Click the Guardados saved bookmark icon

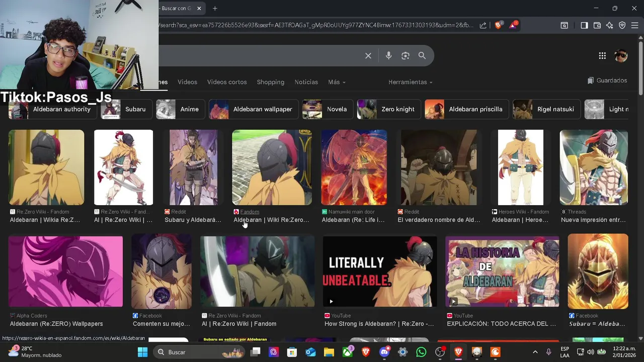pos(591,80)
